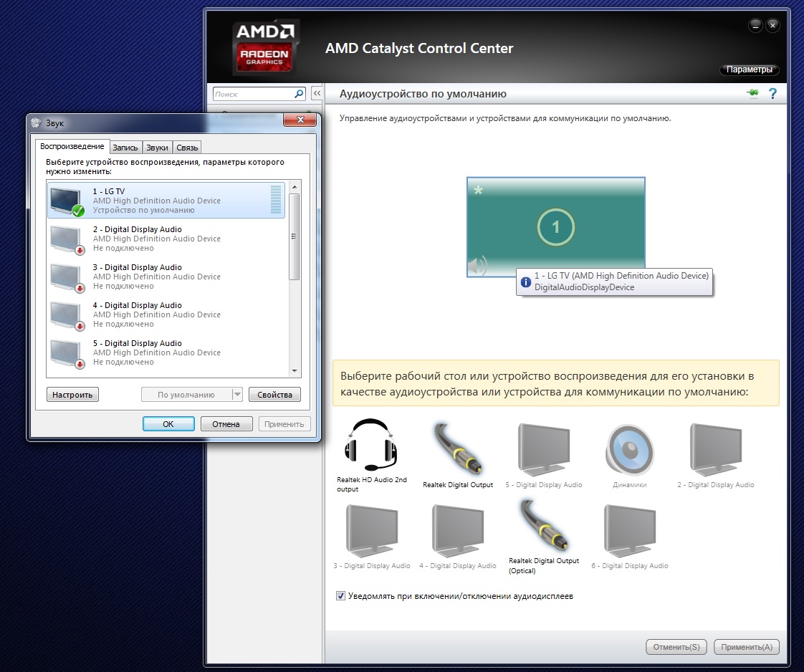804x672 pixels.
Task: Click the search magnifier icon in Catalyst
Action: [x=299, y=94]
